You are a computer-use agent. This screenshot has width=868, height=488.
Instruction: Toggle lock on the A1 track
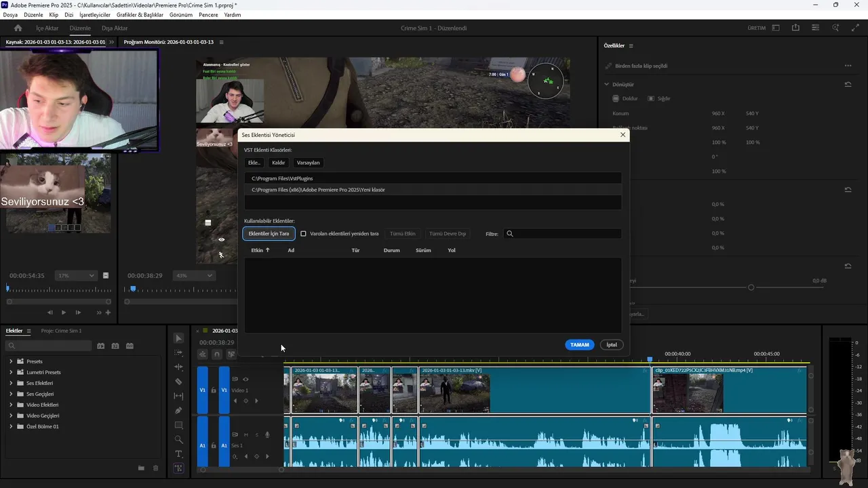214,445
